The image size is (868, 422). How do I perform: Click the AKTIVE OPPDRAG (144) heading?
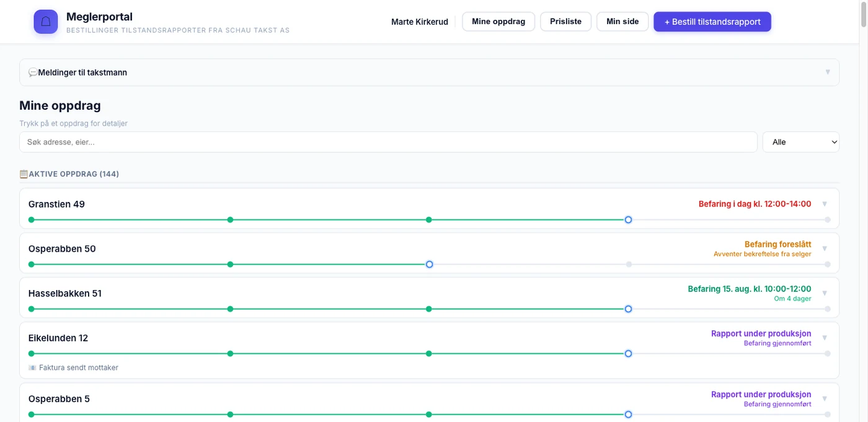pyautogui.click(x=74, y=174)
